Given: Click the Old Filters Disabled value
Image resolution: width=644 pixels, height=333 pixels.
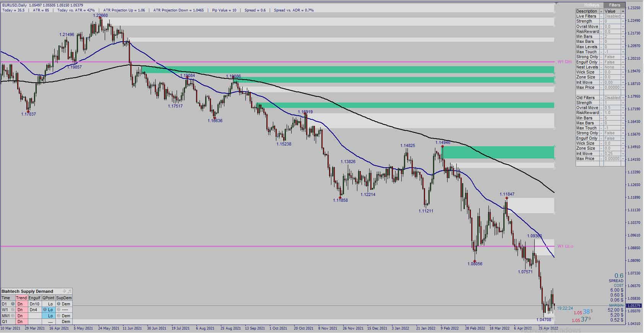Looking at the screenshot, I should tap(612, 98).
